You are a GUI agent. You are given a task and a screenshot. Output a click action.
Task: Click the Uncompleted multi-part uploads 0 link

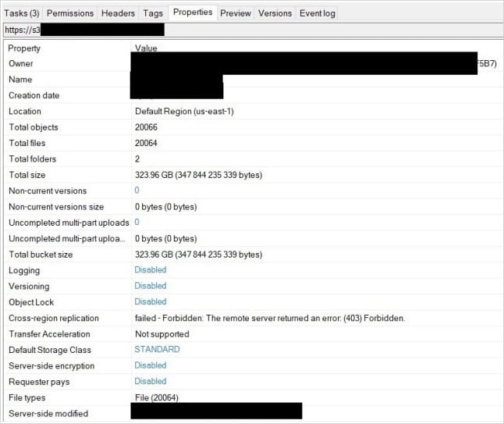coord(137,223)
